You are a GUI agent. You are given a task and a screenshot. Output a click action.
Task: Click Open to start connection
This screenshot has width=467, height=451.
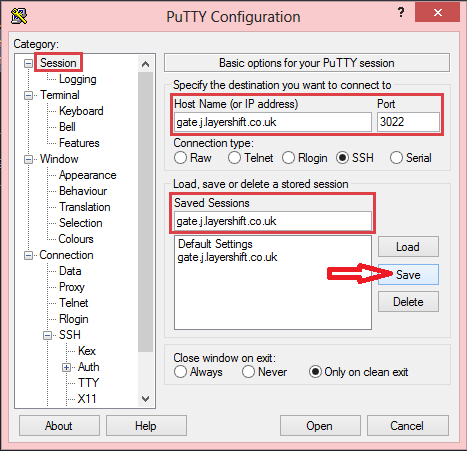tap(320, 426)
